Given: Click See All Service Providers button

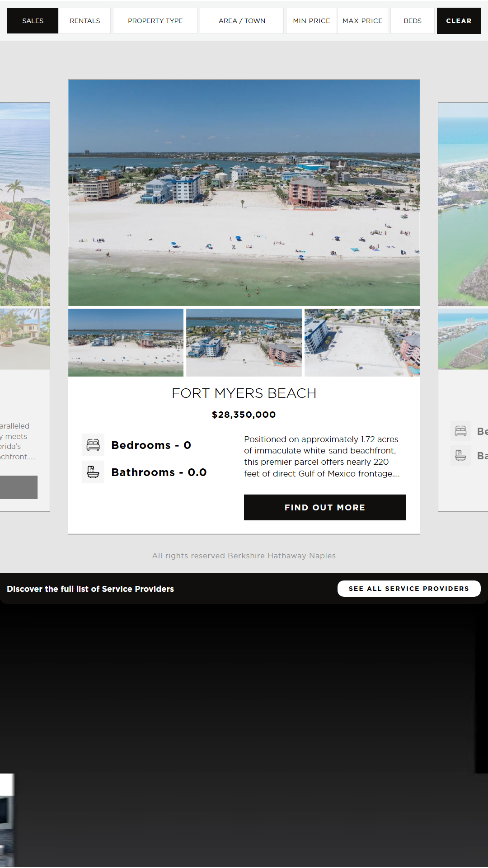Looking at the screenshot, I should (x=409, y=589).
